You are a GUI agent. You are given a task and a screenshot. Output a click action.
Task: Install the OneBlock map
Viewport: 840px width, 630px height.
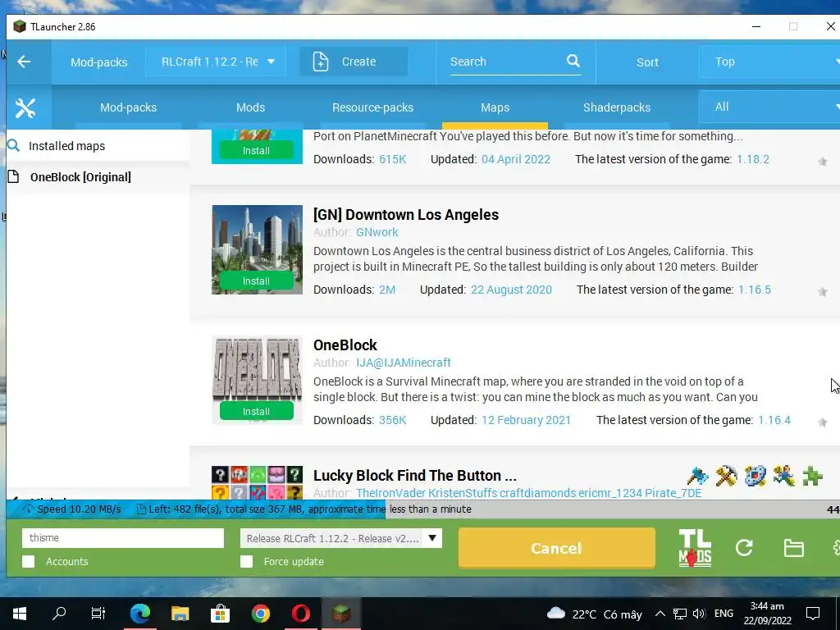click(256, 412)
